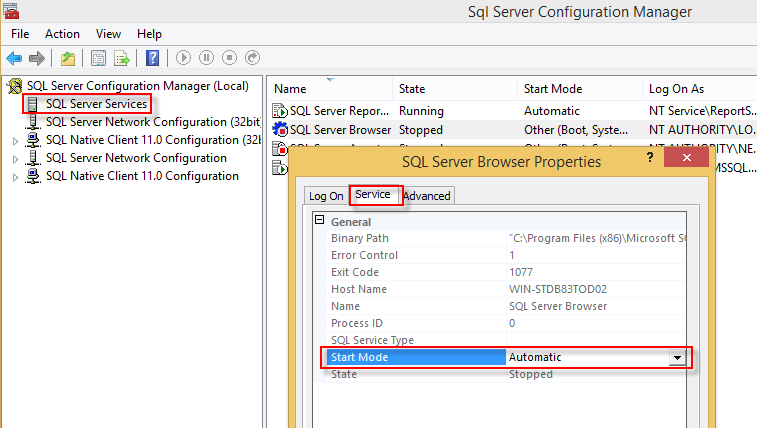Select the Service tab
The width and height of the screenshot is (757, 428).
[x=373, y=194]
